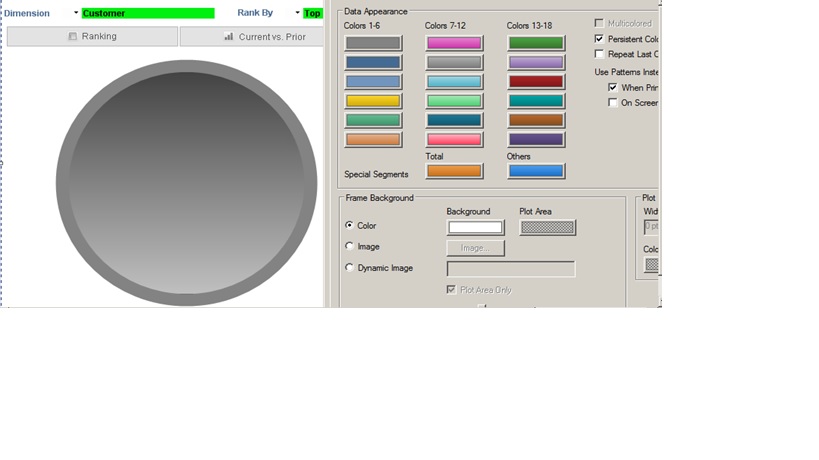The image size is (819, 460).
Task: Select the Current vs. Prior button
Action: (252, 37)
